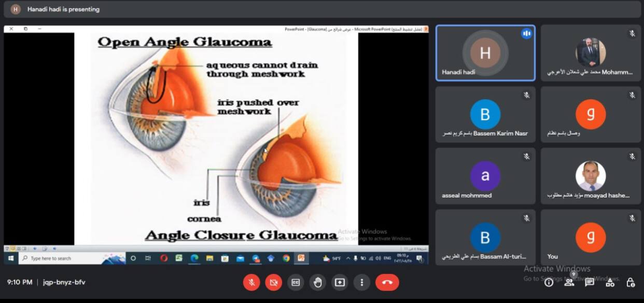Open host controls lock icon
This screenshot has height=303, width=644.
pos(631,282)
